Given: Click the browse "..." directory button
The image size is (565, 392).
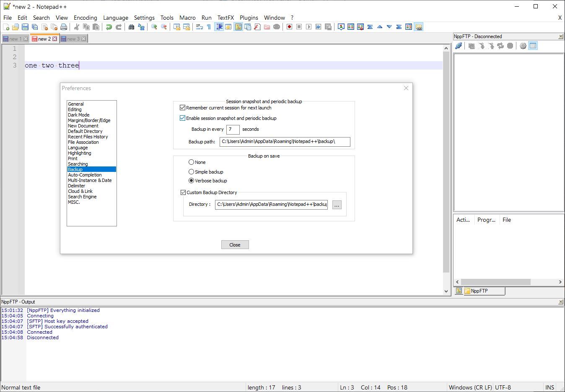Looking at the screenshot, I should 337,205.
